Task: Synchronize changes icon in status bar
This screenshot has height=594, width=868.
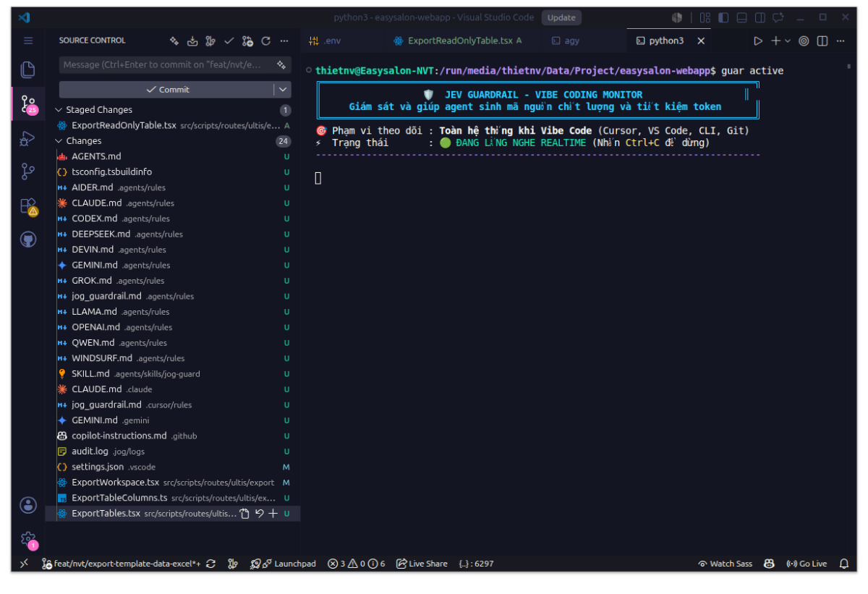Action: tap(210, 564)
